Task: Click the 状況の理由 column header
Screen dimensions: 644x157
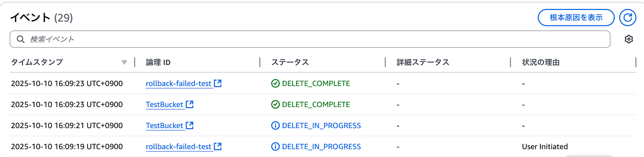Action: [x=541, y=62]
